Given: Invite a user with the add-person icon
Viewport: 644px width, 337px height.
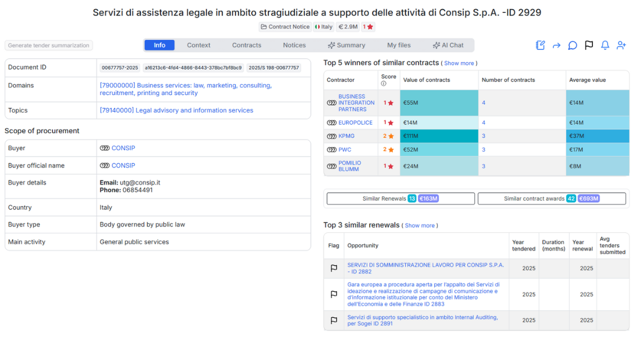Looking at the screenshot, I should pyautogui.click(x=621, y=46).
